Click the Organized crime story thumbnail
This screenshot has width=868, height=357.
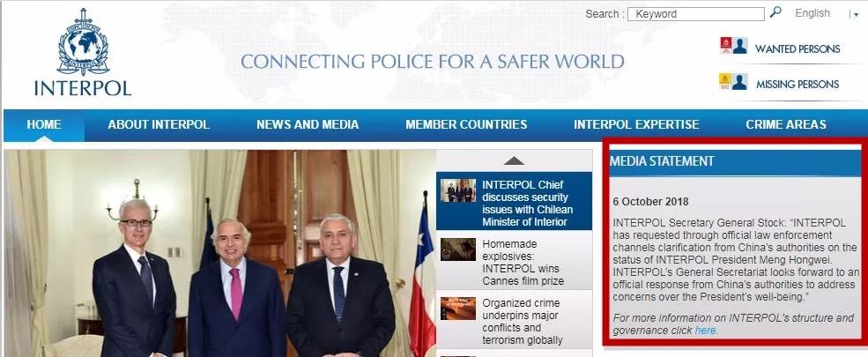[458, 309]
